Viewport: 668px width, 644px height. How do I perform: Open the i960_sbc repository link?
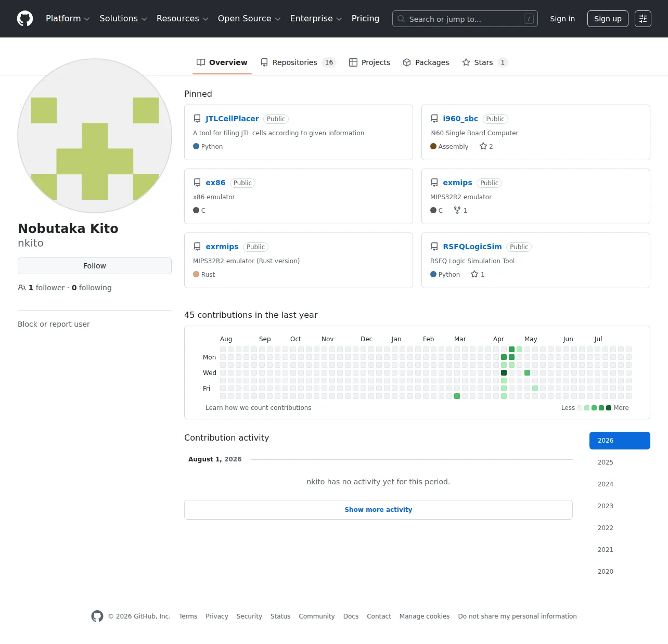pos(460,119)
